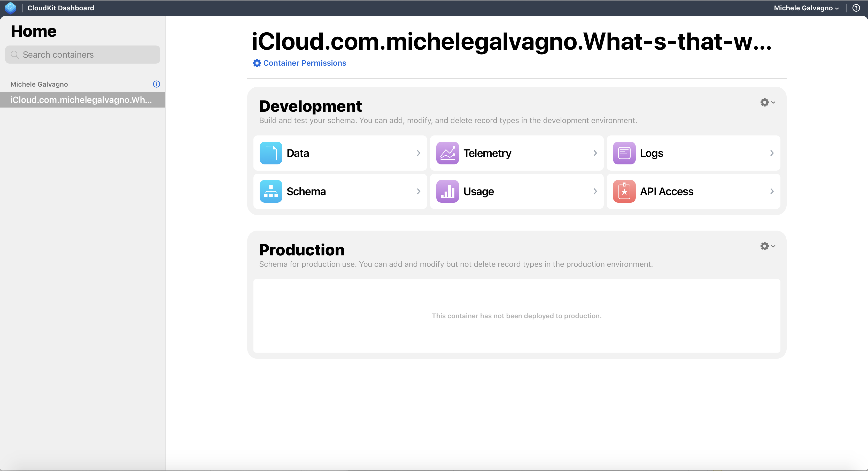
Task: Select iCloud.com.michelegalvagno container in sidebar
Action: tap(81, 100)
